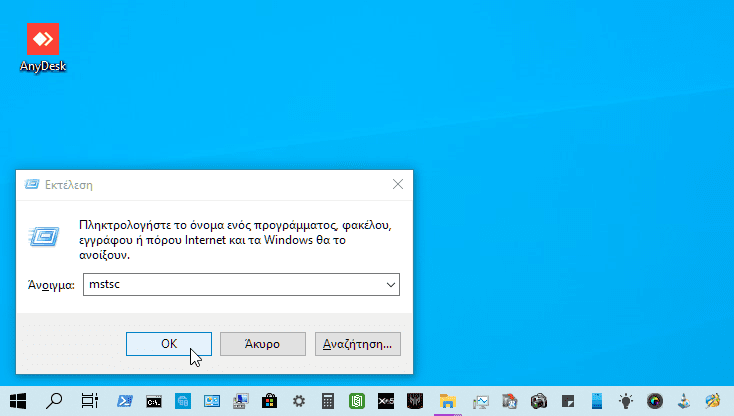
Task: Open Task View from taskbar
Action: pos(89,401)
